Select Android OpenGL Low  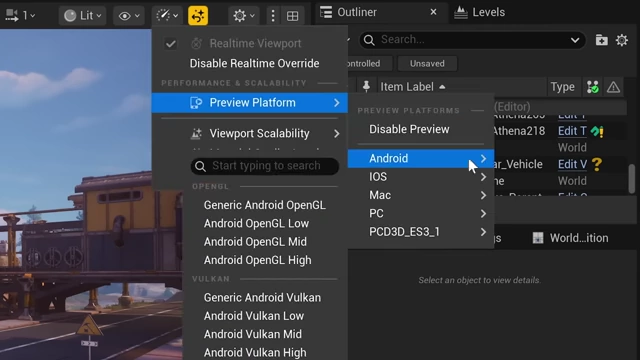click(256, 223)
